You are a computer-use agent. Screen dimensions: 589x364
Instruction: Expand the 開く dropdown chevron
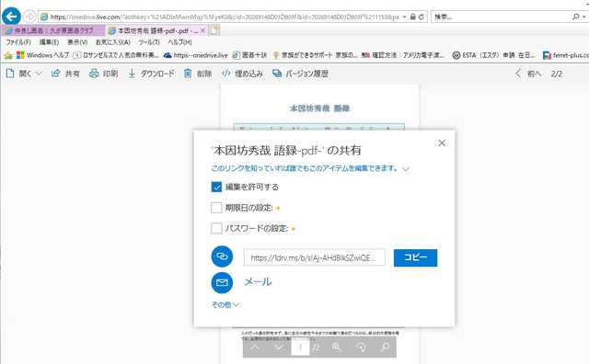[39, 74]
